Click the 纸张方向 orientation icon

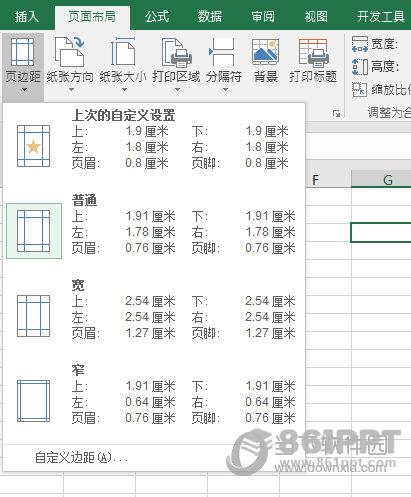70,52
